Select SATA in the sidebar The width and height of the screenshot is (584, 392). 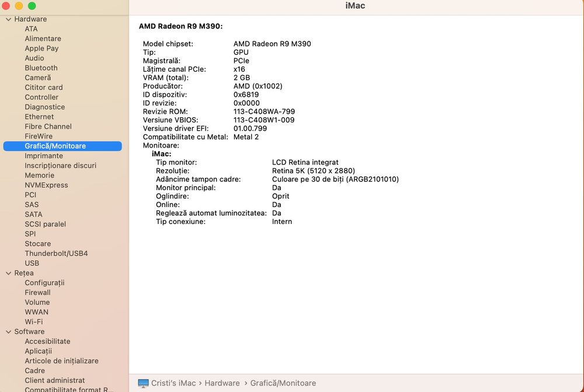(x=33, y=214)
